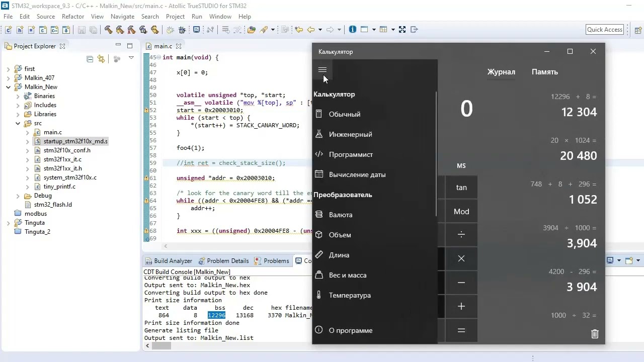
Task: Click the monitor terminal toolbar icon
Action: [196, 30]
